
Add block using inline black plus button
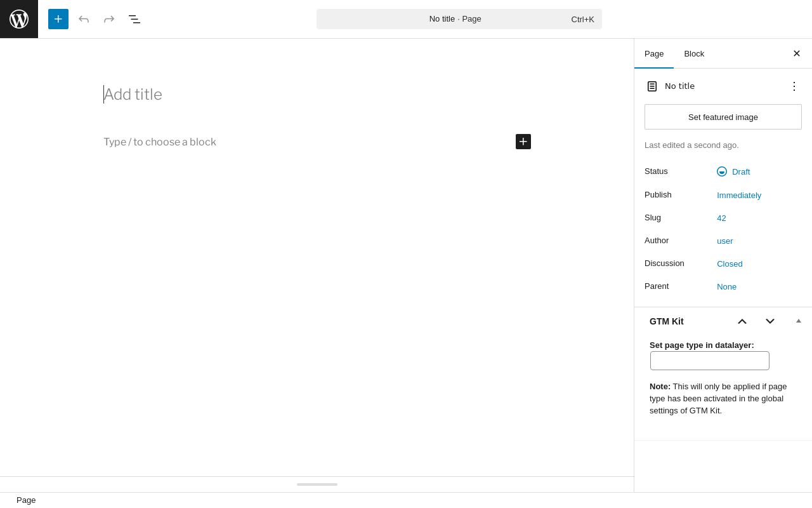pos(523,142)
